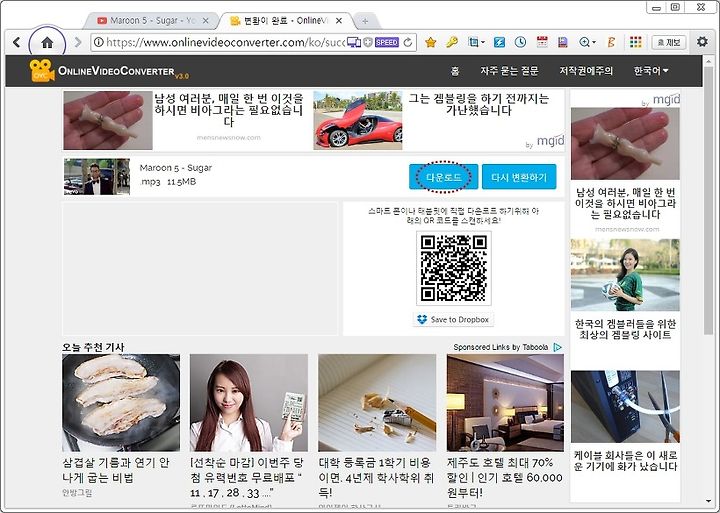Viewport: 720px width, 513px height.
Task: Open the 선착순 마감 lottery article link
Action: [x=248, y=478]
